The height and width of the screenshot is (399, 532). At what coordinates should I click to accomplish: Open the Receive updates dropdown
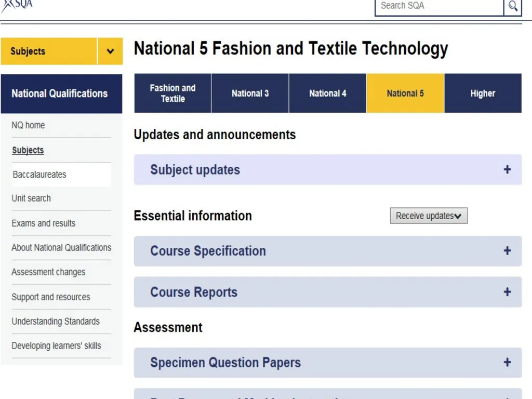coord(429,216)
